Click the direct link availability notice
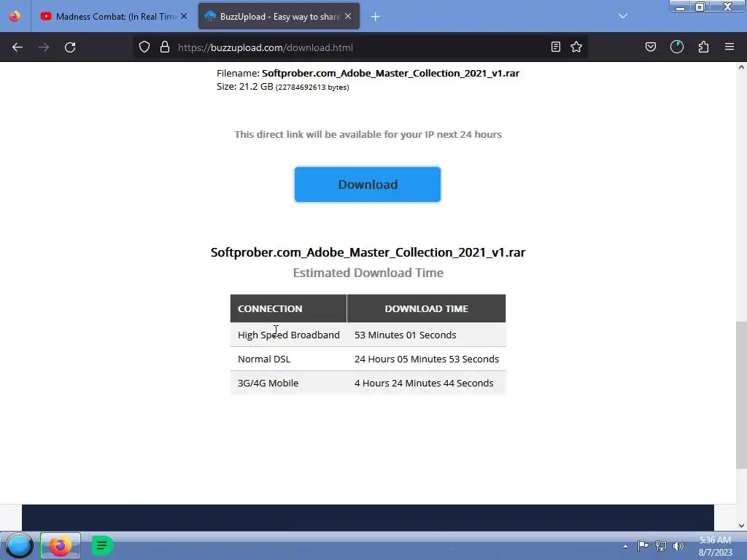747x560 pixels. [368, 134]
